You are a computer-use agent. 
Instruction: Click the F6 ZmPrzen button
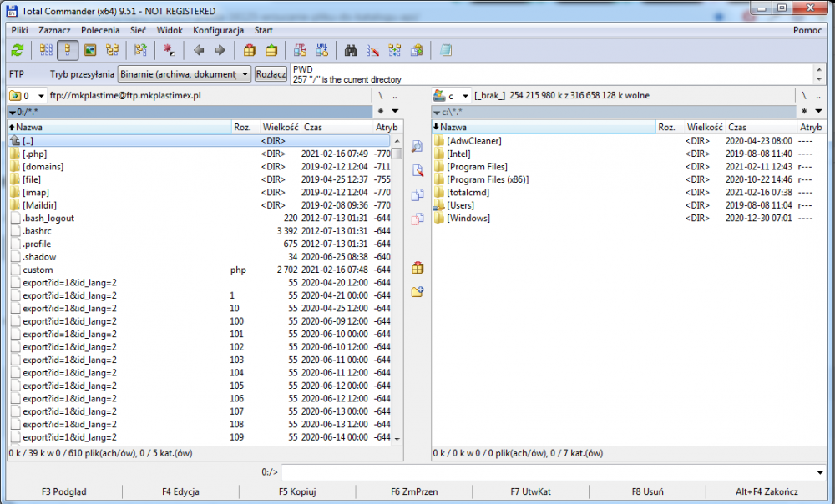pos(414,491)
